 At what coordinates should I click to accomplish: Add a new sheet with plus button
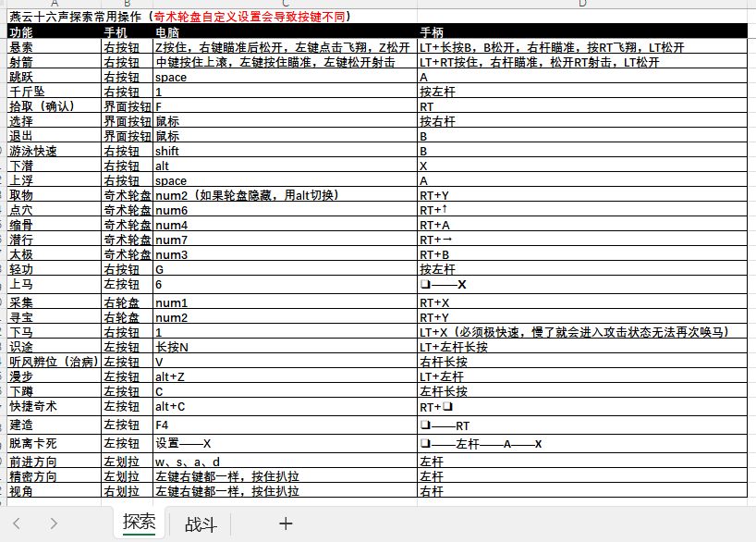click(x=286, y=524)
